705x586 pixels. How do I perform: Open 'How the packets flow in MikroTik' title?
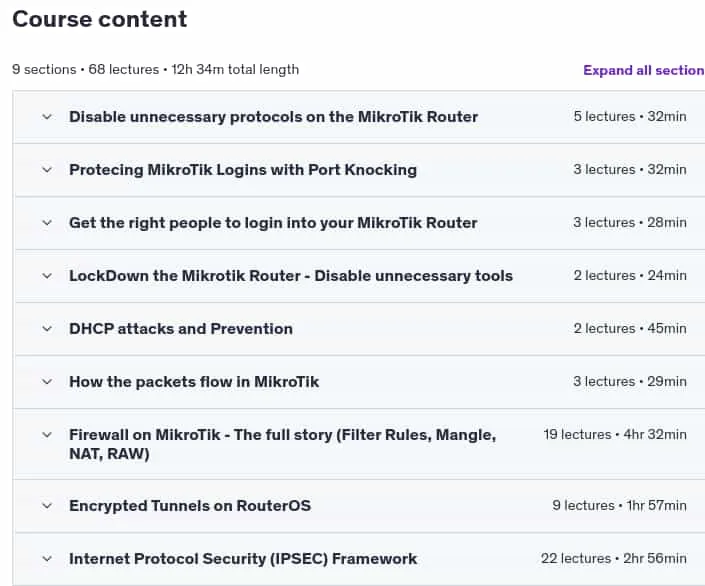[x=194, y=382]
